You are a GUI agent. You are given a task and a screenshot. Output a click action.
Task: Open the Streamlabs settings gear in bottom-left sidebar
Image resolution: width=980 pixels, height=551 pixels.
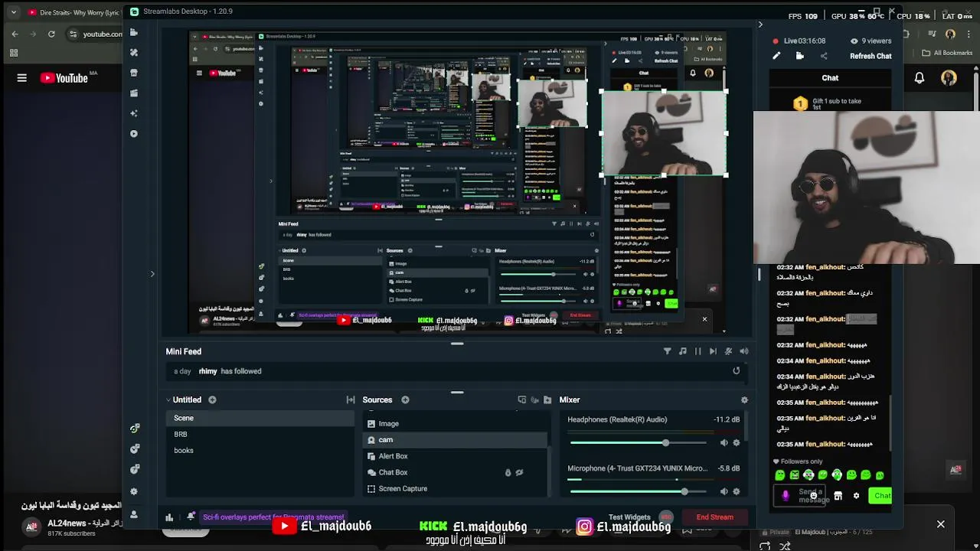(x=135, y=491)
